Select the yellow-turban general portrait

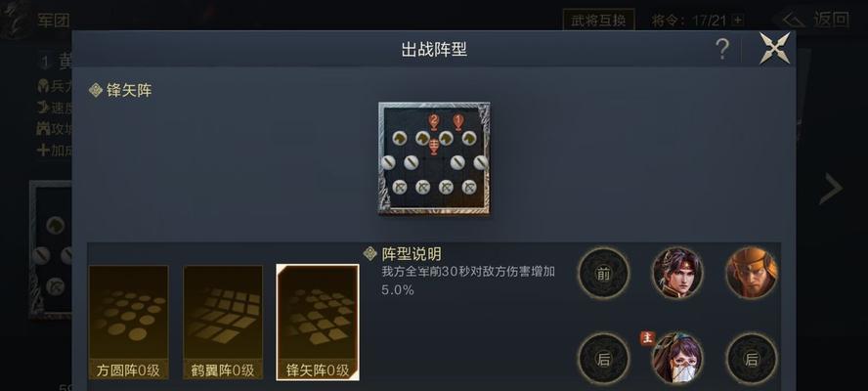coord(752,274)
